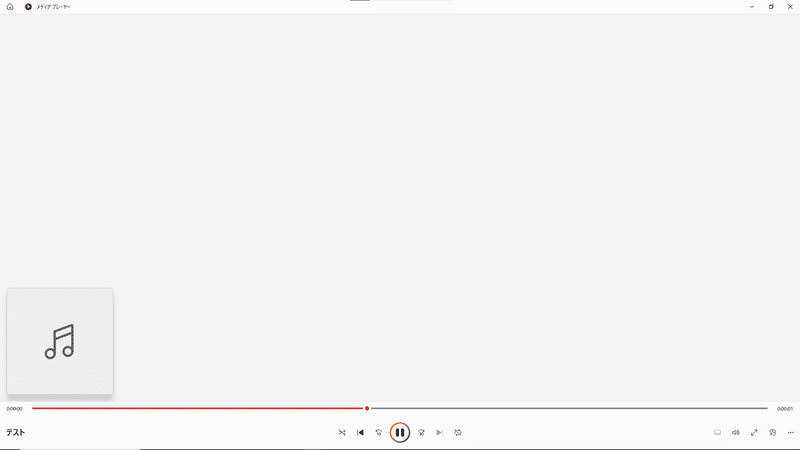
Task: Toggle repeat mode
Action: pyautogui.click(x=458, y=433)
